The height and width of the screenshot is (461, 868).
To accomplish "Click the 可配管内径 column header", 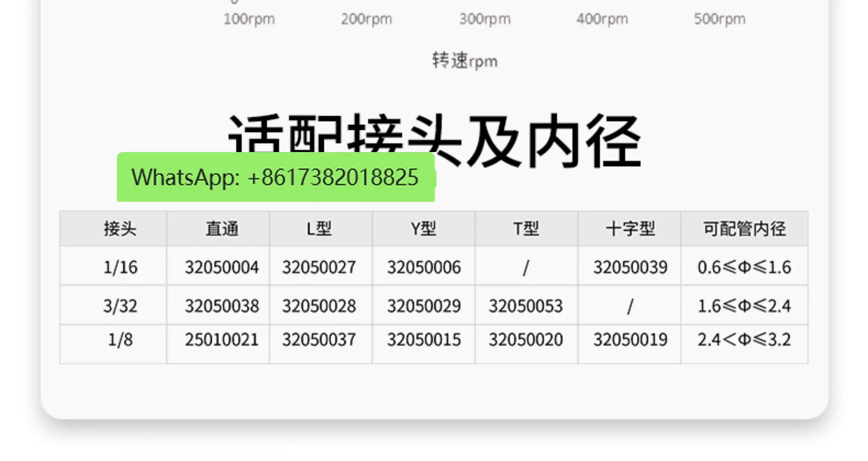I will point(744,229).
